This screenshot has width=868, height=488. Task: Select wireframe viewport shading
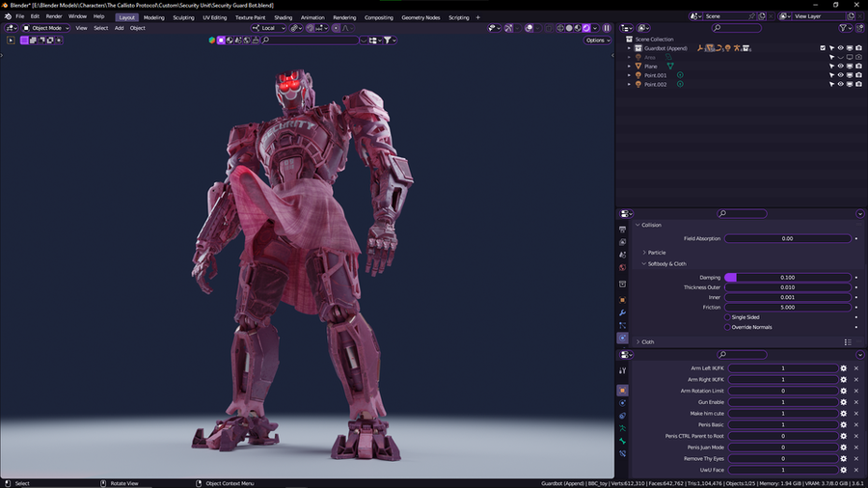tap(560, 28)
